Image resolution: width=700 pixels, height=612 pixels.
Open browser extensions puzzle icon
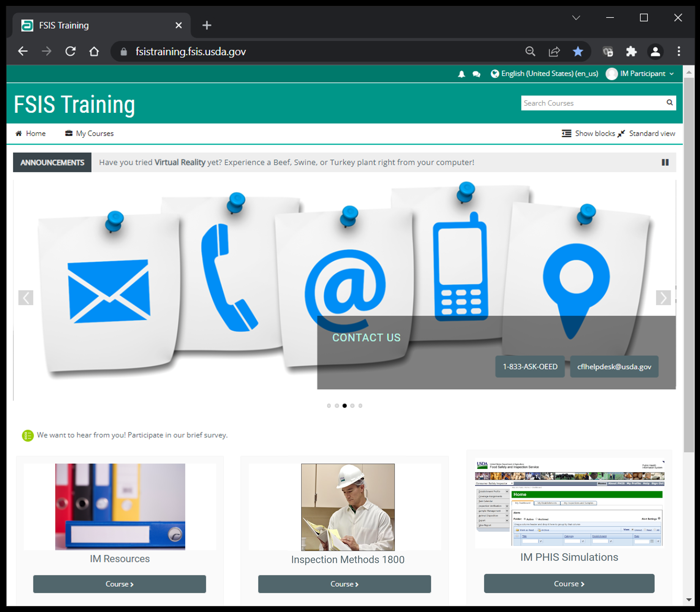pos(631,52)
